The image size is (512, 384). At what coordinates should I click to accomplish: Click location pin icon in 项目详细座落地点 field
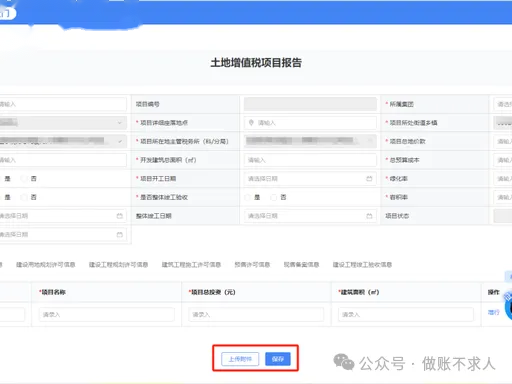point(251,123)
